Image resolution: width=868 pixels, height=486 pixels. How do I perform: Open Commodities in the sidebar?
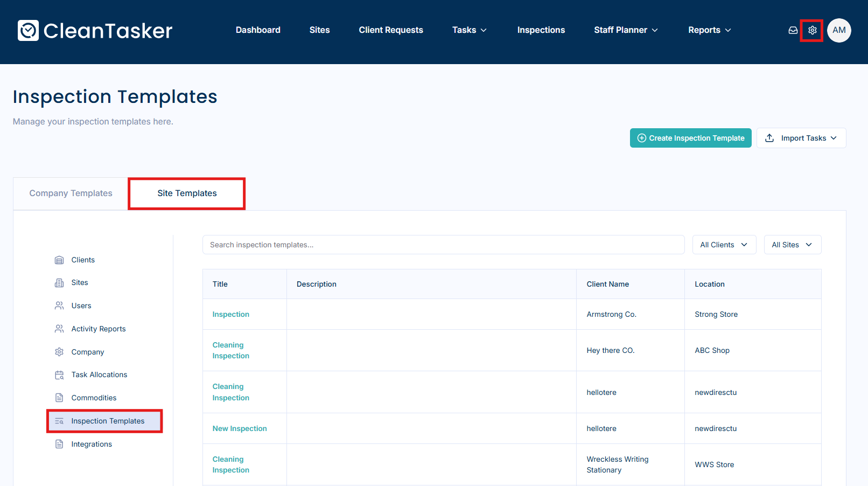pyautogui.click(x=94, y=398)
